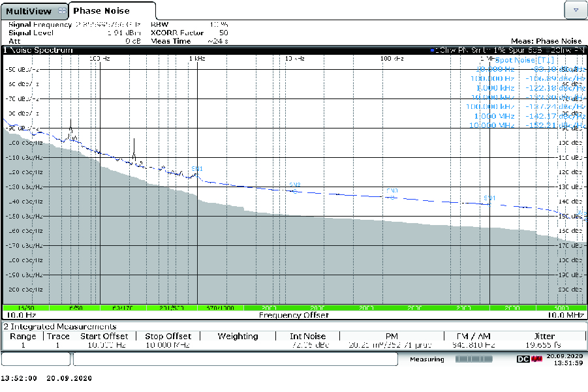
Task: Click the empty input field at bottom left
Action: [36, 359]
